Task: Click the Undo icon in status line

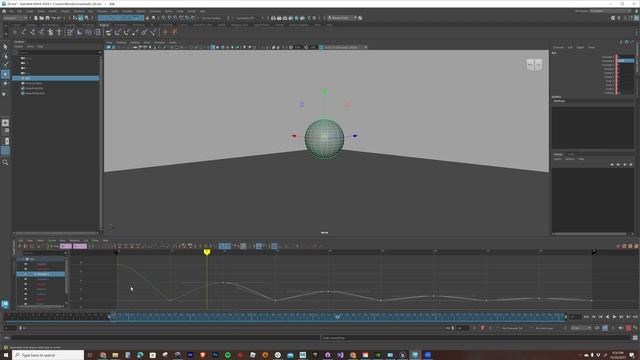Action: coord(53,18)
